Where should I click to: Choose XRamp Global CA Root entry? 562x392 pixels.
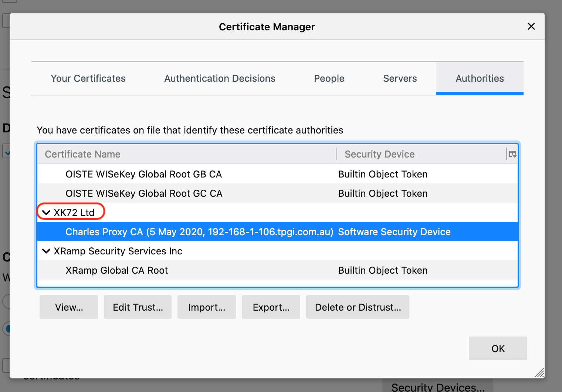tap(116, 270)
